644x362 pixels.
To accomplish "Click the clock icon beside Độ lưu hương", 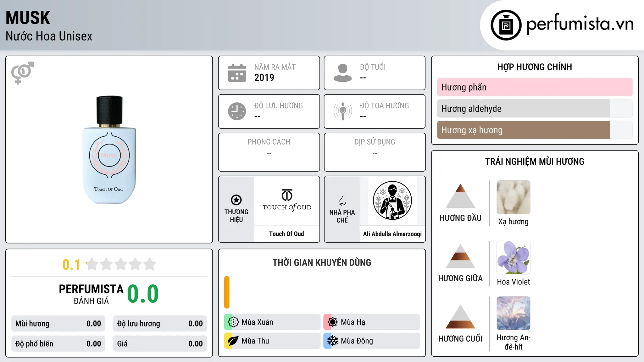I will coord(237,111).
